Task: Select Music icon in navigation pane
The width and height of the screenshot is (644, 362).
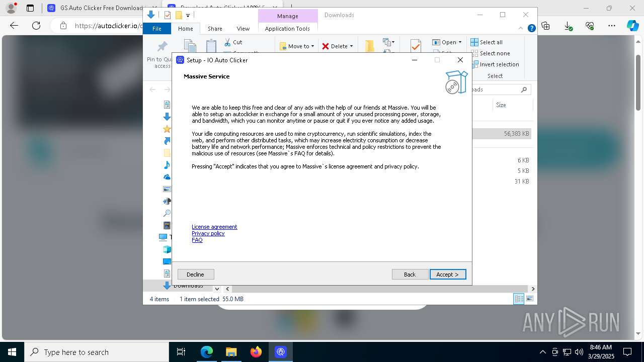Action: pos(167,165)
